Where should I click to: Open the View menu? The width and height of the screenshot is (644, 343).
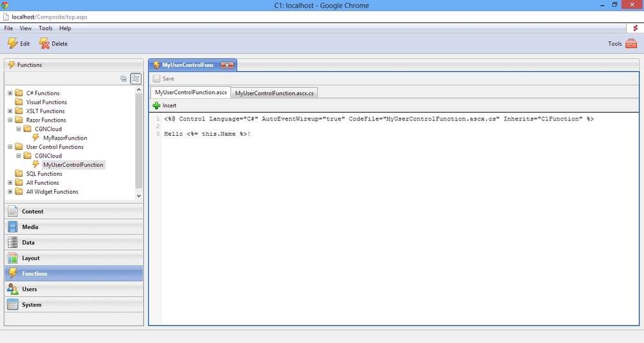(x=26, y=28)
